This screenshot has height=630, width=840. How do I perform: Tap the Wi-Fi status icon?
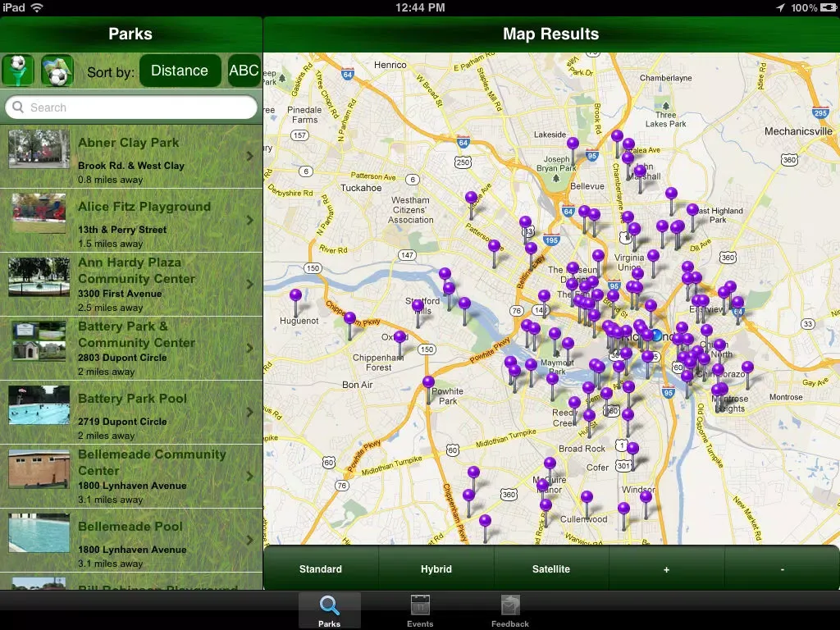(36, 7)
